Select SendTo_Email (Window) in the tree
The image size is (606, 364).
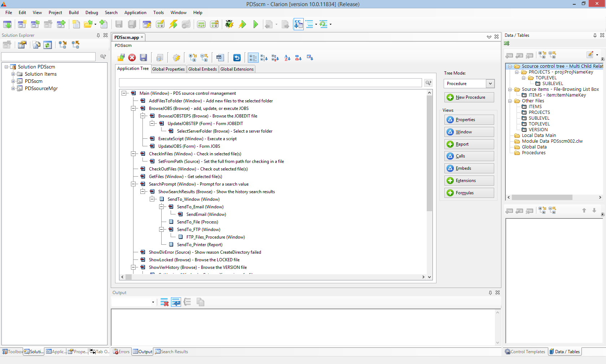200,207
